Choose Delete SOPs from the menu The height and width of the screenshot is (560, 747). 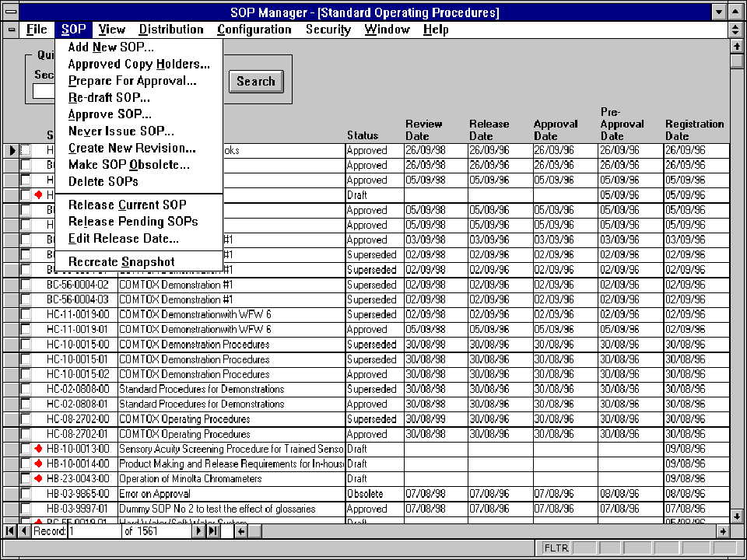139,181
